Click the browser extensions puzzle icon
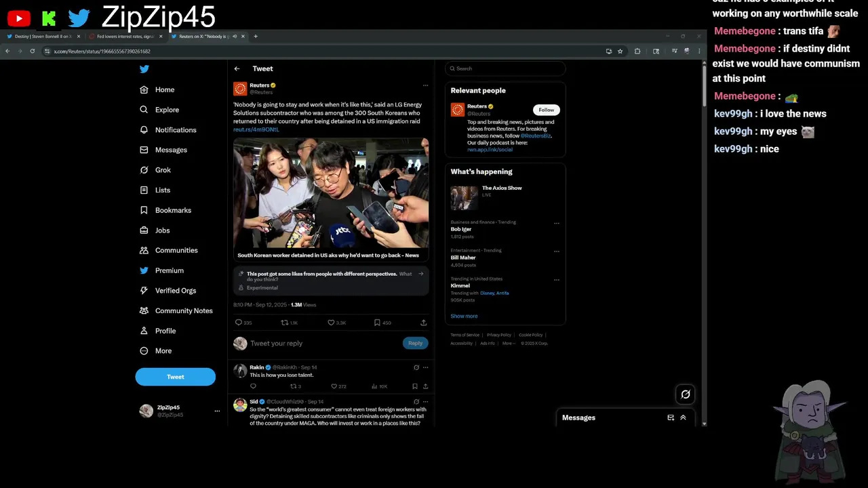868x488 pixels. pos(637,51)
